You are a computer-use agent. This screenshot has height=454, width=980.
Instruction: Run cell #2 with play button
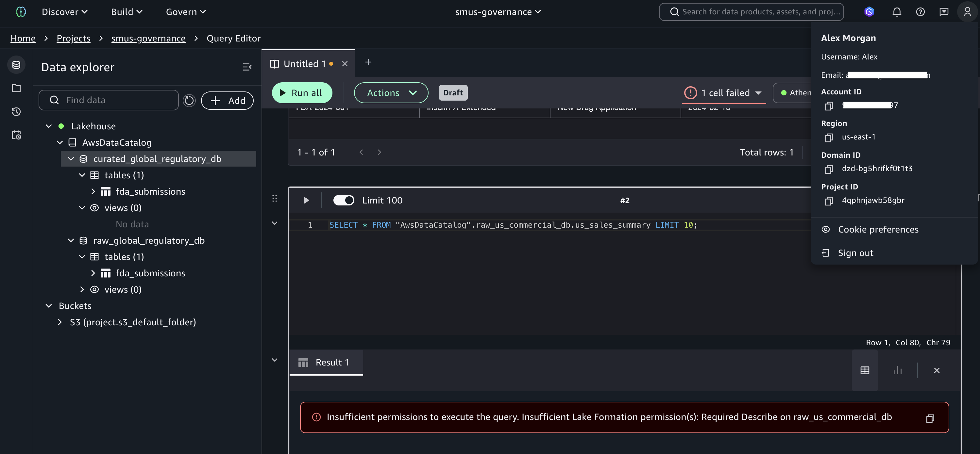(306, 201)
